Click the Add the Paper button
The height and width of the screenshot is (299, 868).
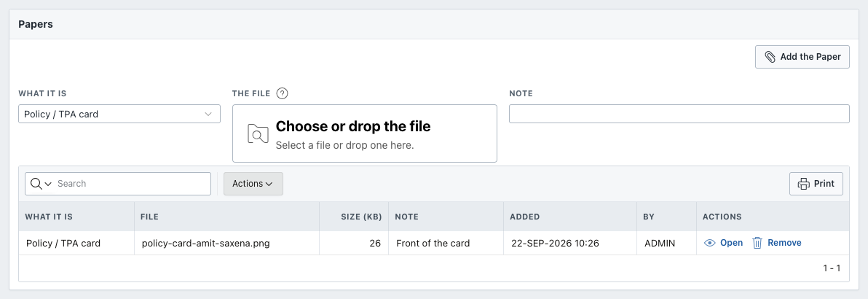802,57
